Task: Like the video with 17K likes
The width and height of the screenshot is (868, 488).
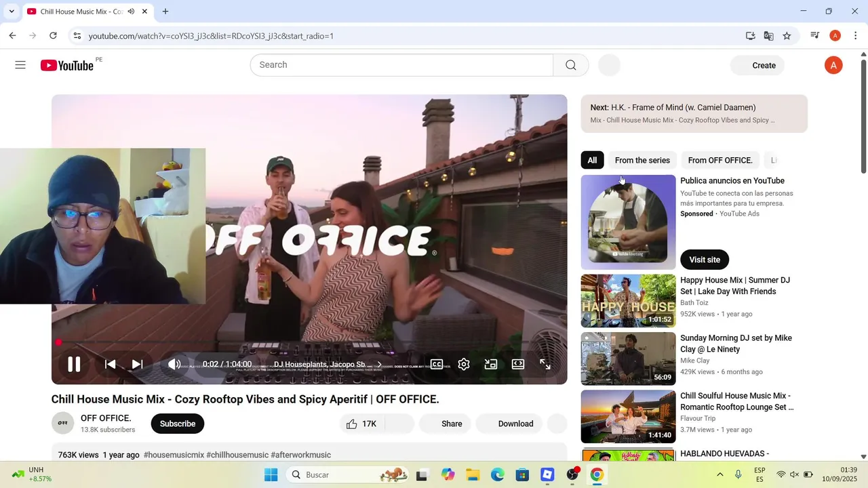Action: click(x=361, y=424)
